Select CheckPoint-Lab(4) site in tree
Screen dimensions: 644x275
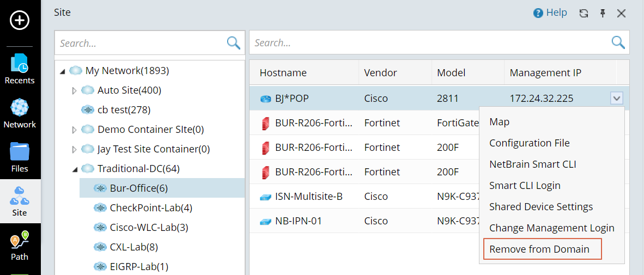coord(150,208)
